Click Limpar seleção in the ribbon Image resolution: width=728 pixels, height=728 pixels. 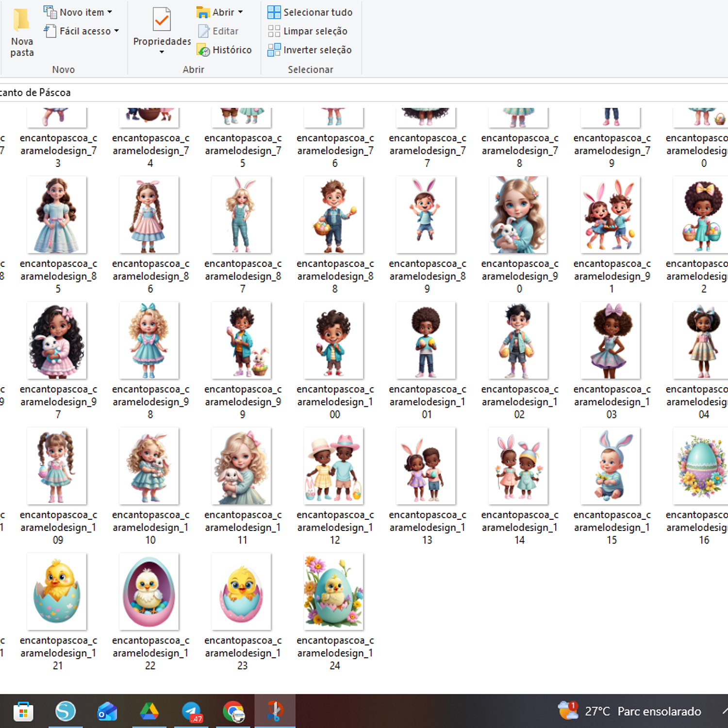coord(308,31)
